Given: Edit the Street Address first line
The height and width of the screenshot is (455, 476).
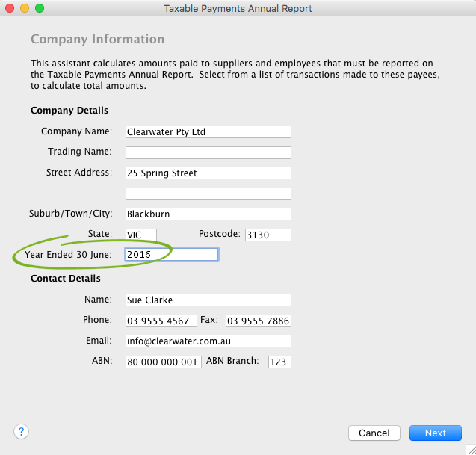Looking at the screenshot, I should click(208, 173).
